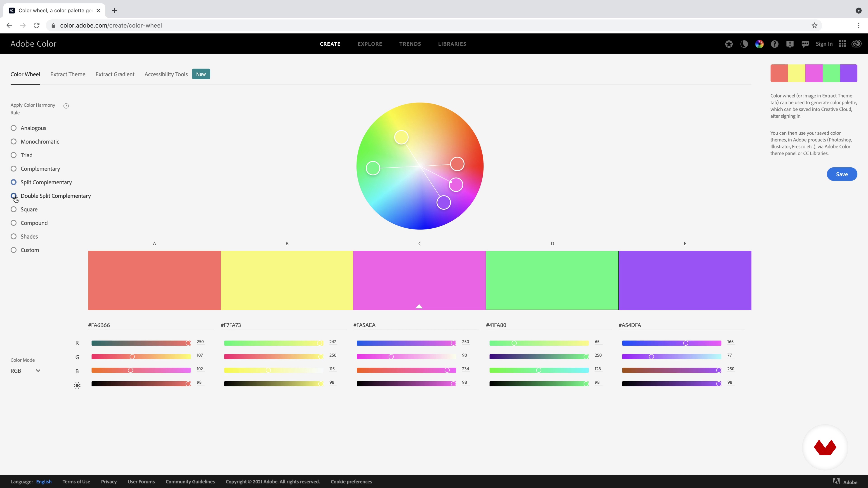
Task: Open the Color Wheel tab
Action: [x=25, y=74]
